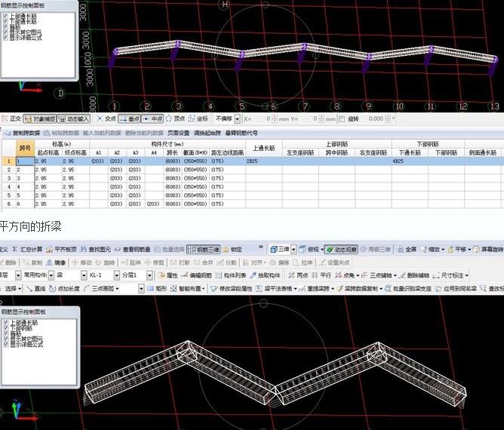Open the 三维 view mode dropdown
This screenshot has width=504, height=430.
293,250
